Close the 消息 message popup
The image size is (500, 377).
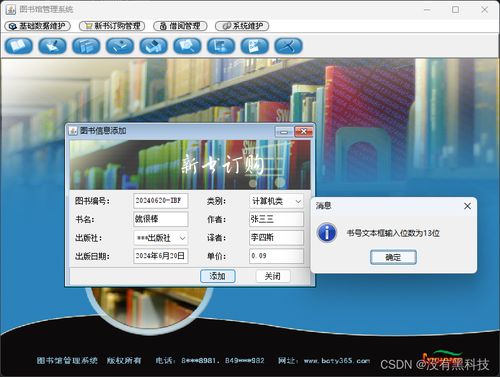pyautogui.click(x=467, y=206)
